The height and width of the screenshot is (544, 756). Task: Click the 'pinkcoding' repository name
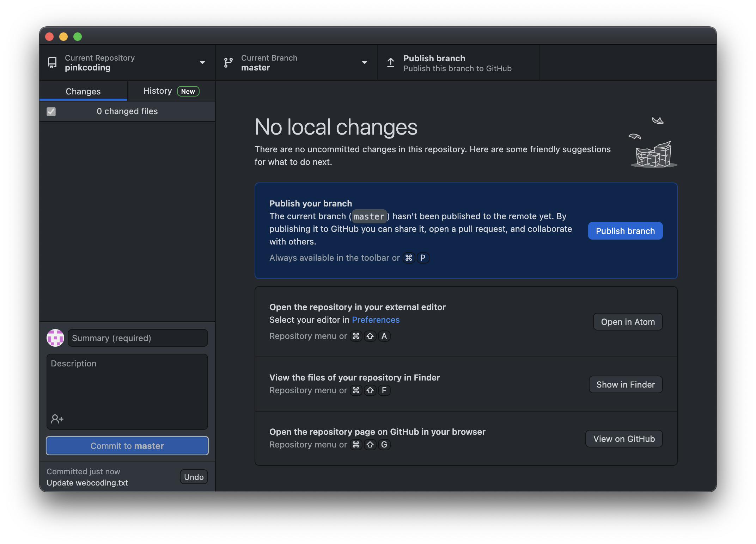point(87,68)
